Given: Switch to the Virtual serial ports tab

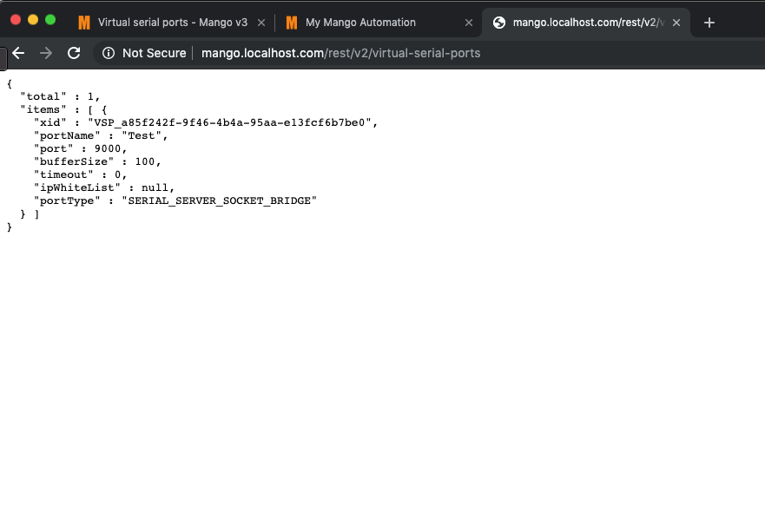Looking at the screenshot, I should point(174,22).
